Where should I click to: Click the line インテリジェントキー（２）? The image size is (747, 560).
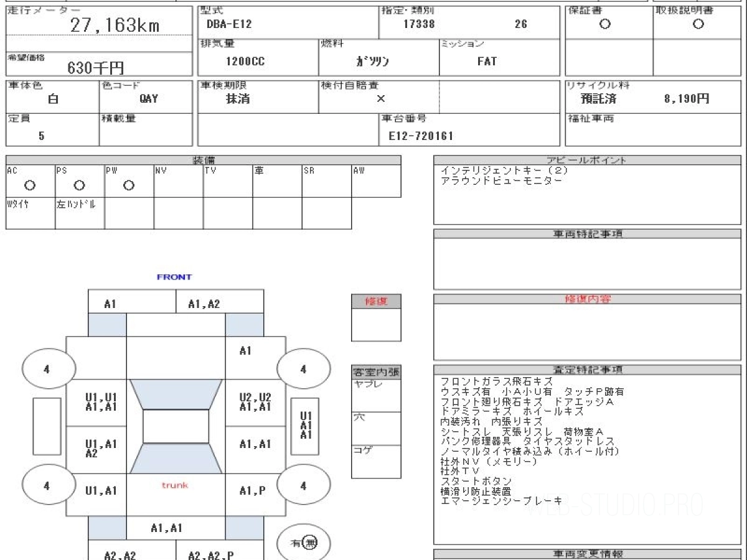[x=504, y=170]
